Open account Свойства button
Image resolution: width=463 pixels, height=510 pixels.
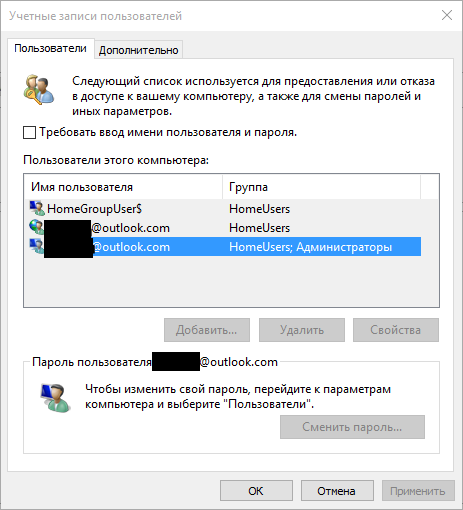click(x=396, y=330)
